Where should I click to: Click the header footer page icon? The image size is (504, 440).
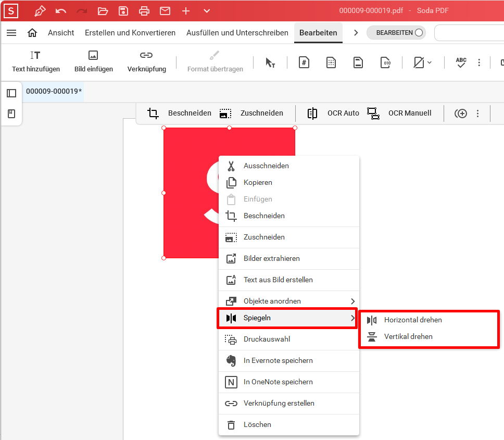(x=358, y=62)
